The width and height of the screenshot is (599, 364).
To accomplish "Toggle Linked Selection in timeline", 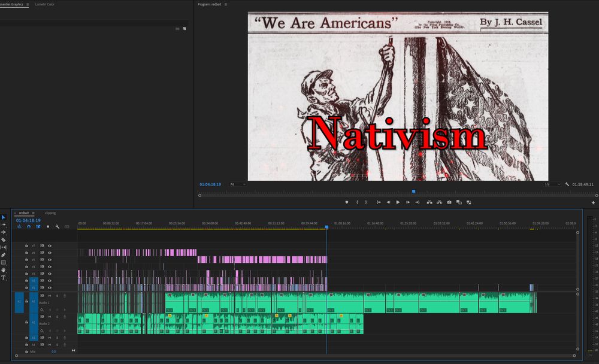I will pyautogui.click(x=38, y=227).
